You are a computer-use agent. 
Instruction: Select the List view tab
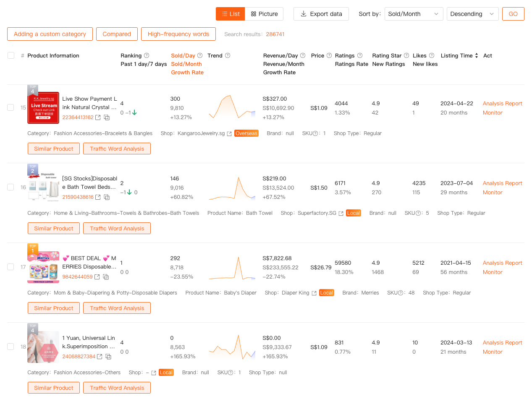pyautogui.click(x=231, y=14)
